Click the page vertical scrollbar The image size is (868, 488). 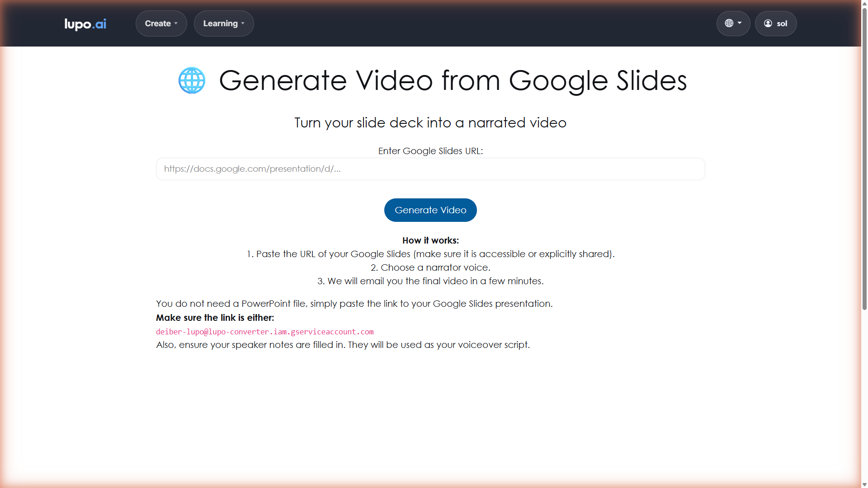[864, 158]
